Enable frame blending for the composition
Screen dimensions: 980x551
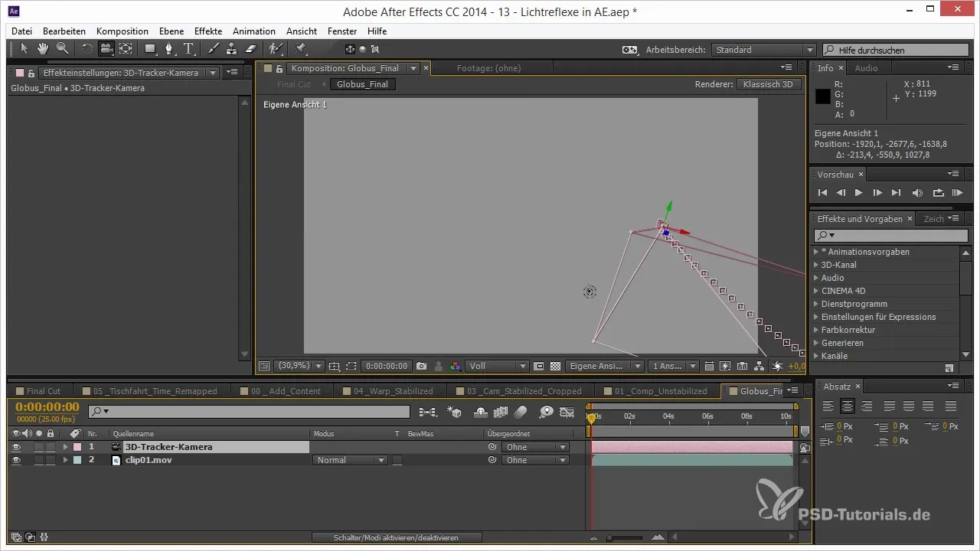[501, 412]
